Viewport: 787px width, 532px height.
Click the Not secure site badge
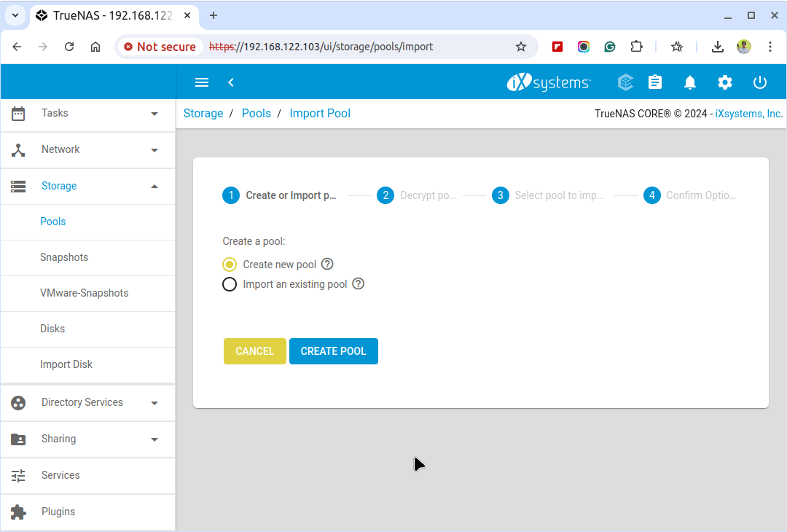[x=160, y=47]
